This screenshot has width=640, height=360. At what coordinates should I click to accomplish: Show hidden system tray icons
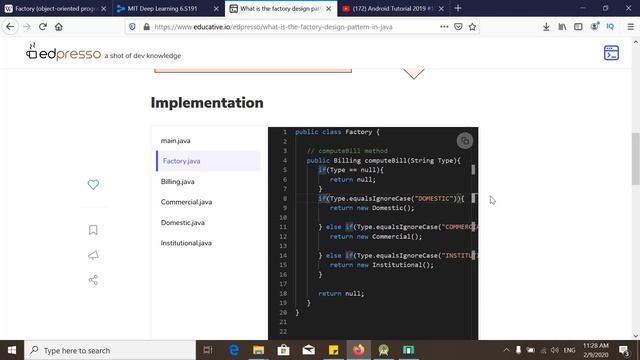(x=507, y=350)
